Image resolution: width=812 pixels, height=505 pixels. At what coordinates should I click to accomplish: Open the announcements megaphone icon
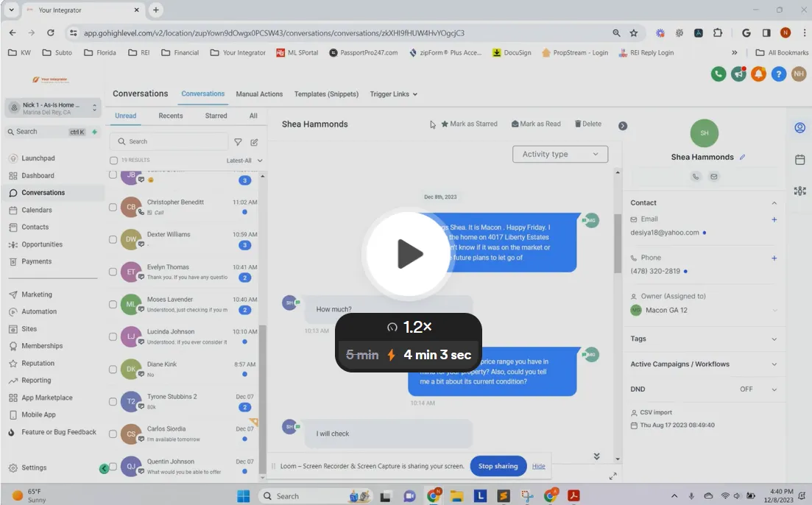point(738,74)
